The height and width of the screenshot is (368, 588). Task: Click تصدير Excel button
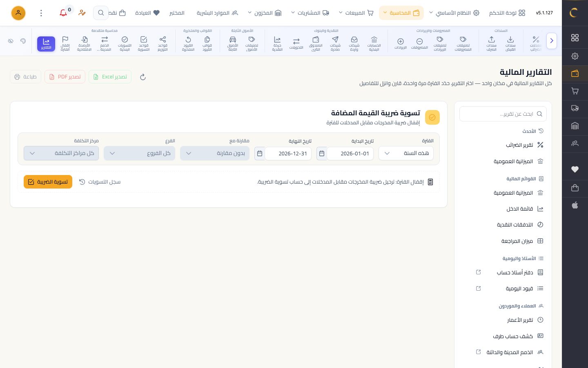pyautogui.click(x=110, y=77)
